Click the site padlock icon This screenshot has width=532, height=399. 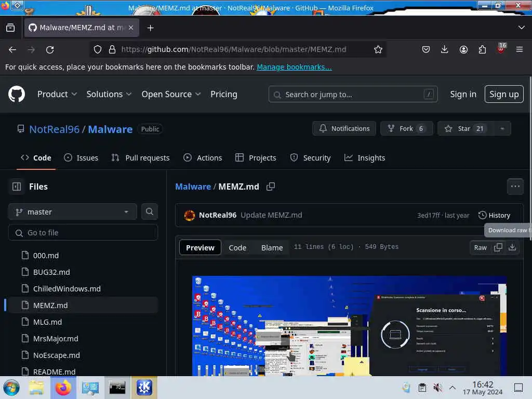(112, 49)
